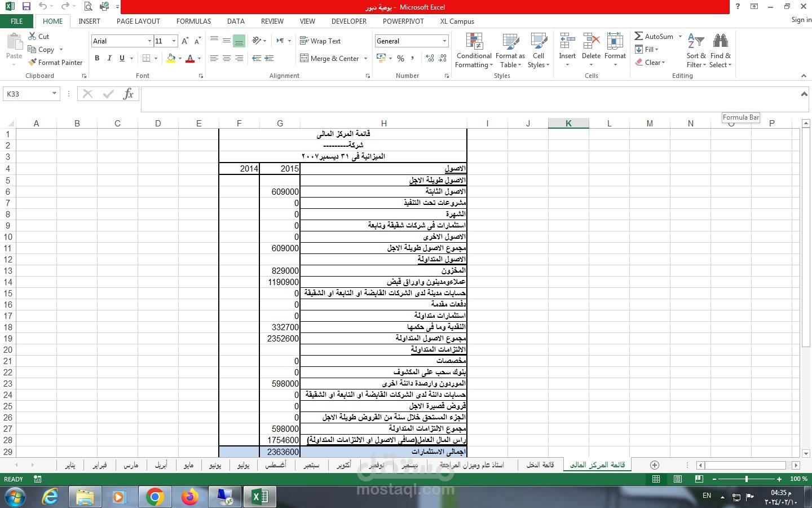Click the Format Painter brush

(33, 62)
